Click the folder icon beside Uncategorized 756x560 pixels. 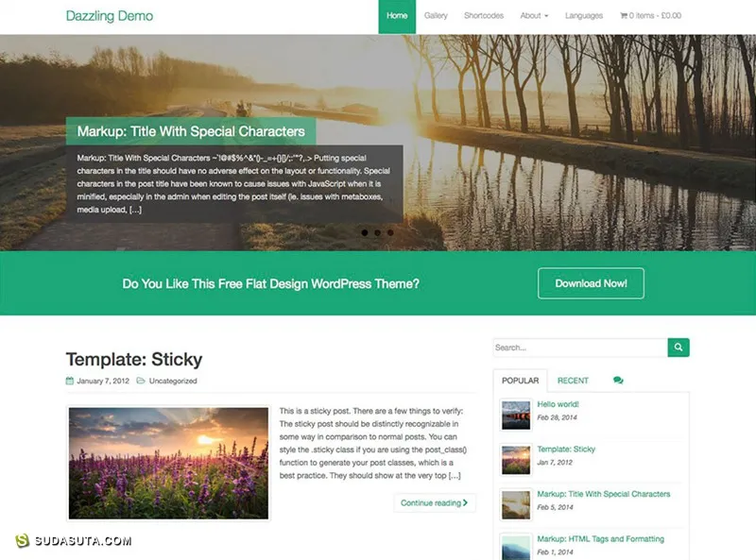point(140,381)
